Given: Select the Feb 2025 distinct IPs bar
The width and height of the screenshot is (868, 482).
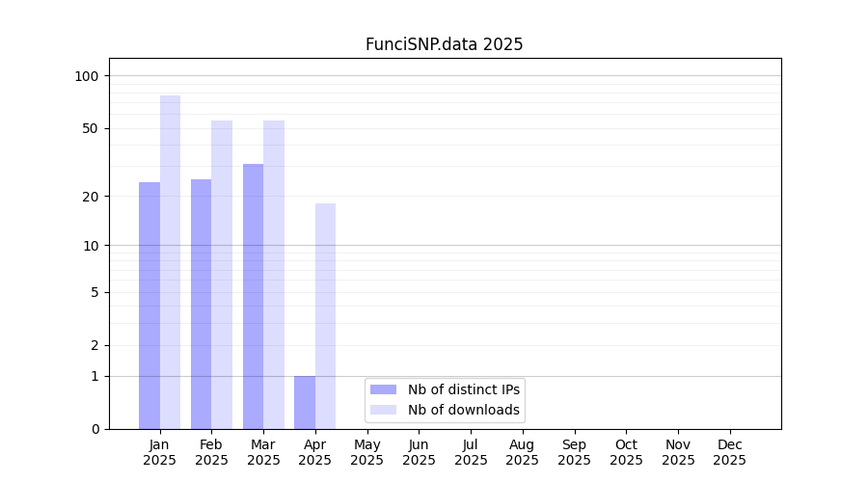Looking at the screenshot, I should pos(201,304).
